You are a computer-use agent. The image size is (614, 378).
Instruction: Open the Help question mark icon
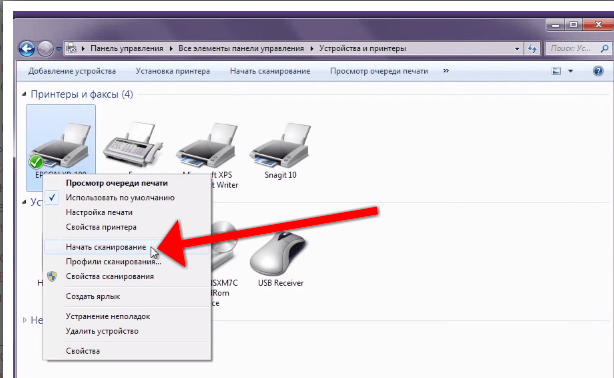click(x=598, y=71)
